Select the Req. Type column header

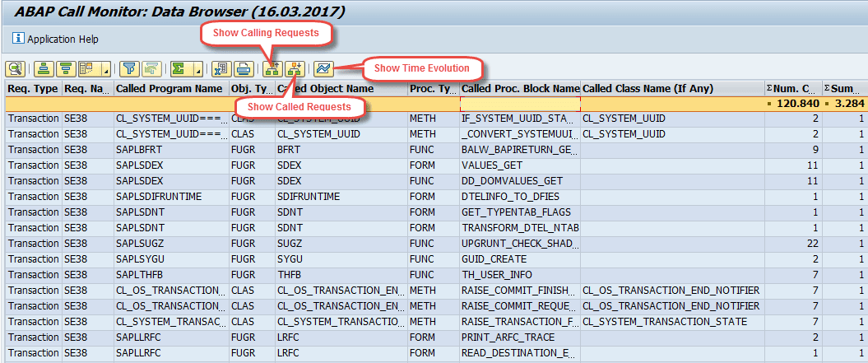pyautogui.click(x=33, y=89)
